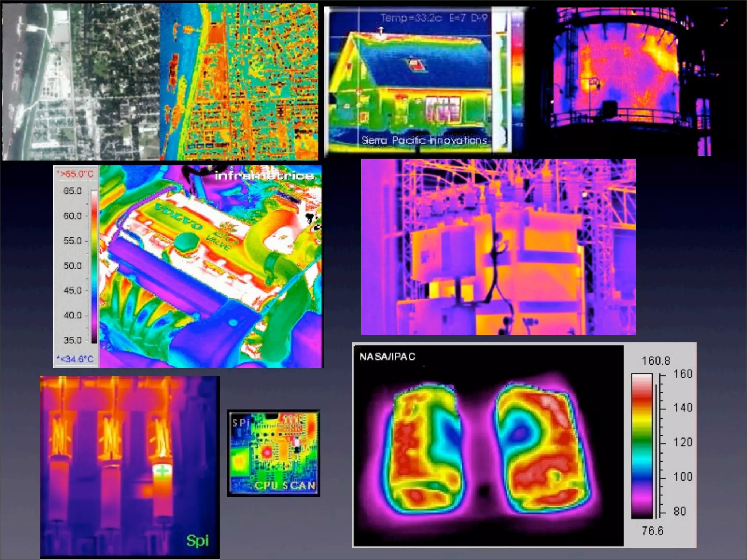
Task: Select the thermal aerial city map image
Action: click(x=239, y=82)
